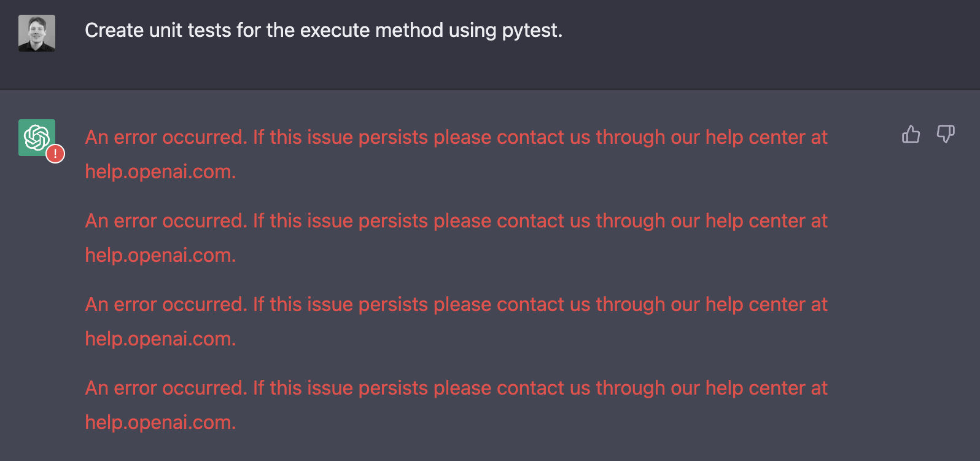
Task: Click the thumbs down feedback icon
Action: tap(946, 134)
